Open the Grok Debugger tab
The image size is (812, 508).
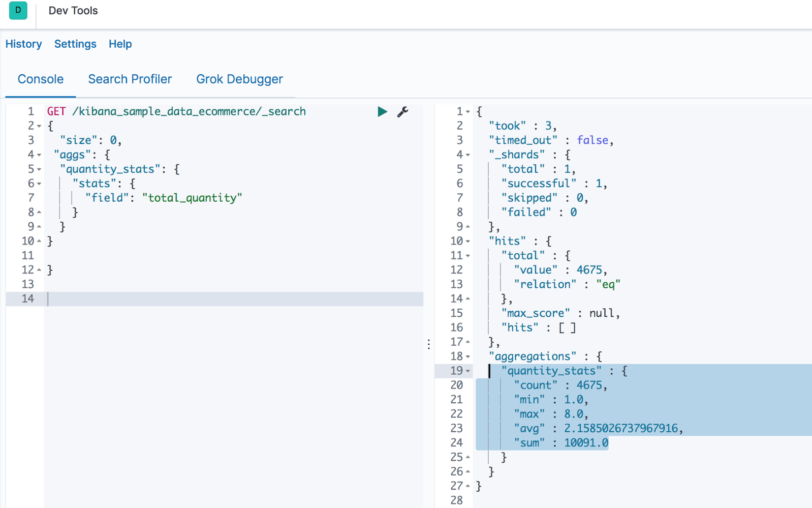(x=239, y=79)
